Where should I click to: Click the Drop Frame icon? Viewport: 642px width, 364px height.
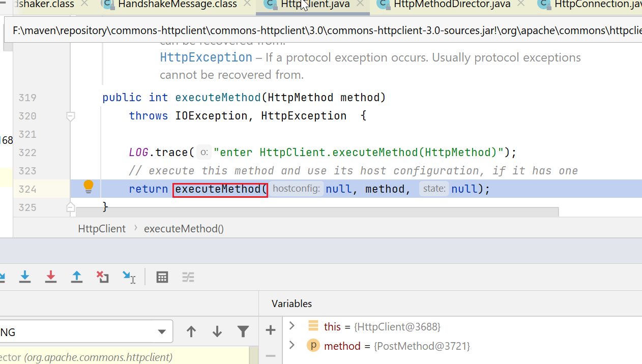click(x=103, y=277)
